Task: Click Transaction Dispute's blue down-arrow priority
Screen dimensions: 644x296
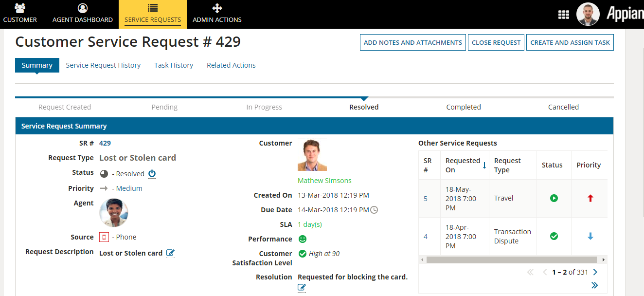Action: click(590, 236)
